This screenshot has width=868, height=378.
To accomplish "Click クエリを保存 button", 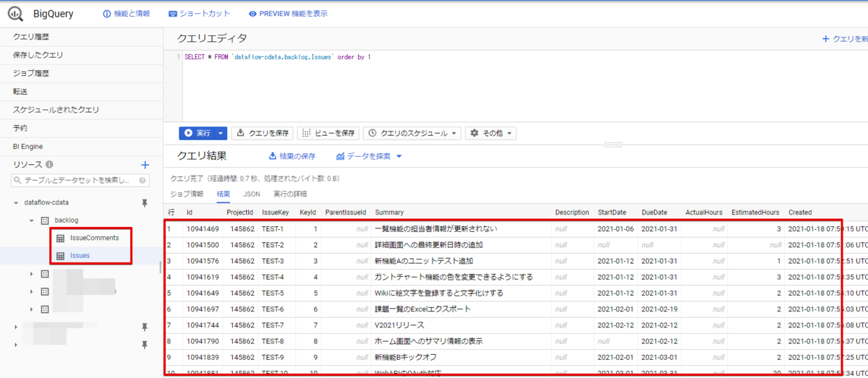I will click(x=263, y=133).
